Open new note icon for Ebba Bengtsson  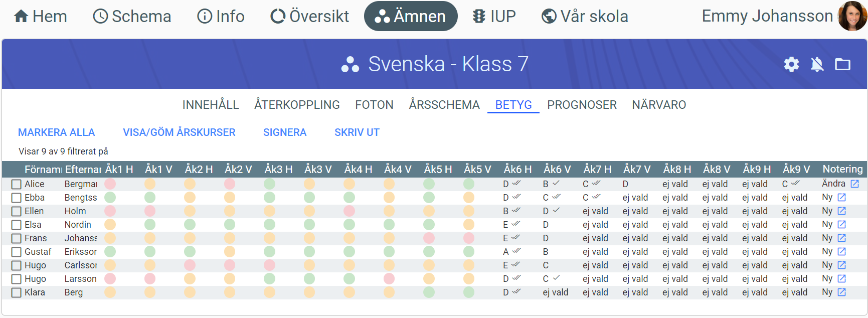point(841,198)
